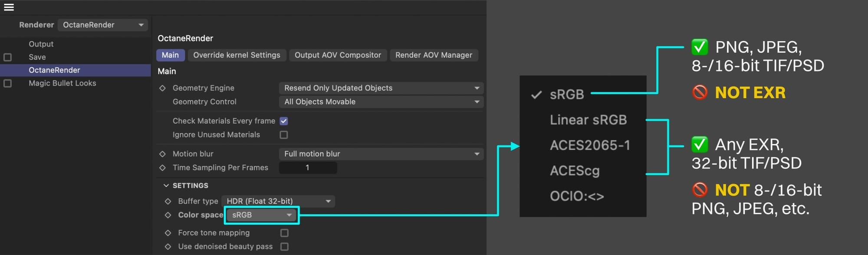This screenshot has width=868, height=255.
Task: Open the Renderer dropdown showing OctaneRender
Action: [103, 25]
